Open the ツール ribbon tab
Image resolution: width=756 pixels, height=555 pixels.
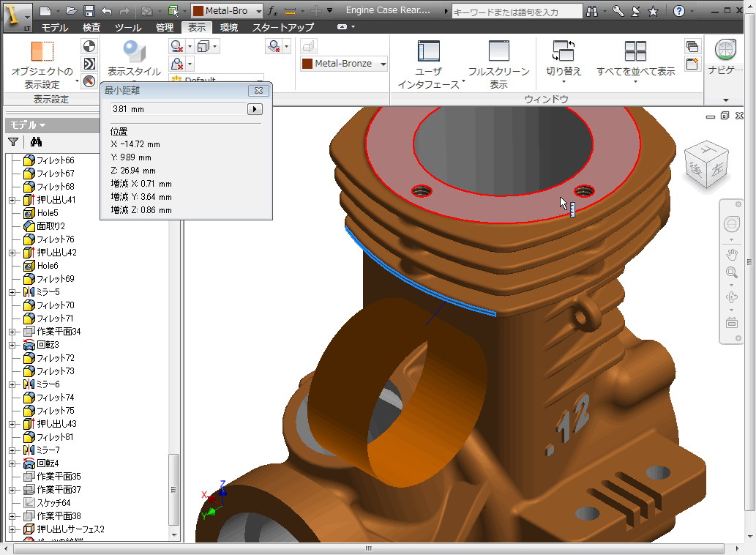128,28
